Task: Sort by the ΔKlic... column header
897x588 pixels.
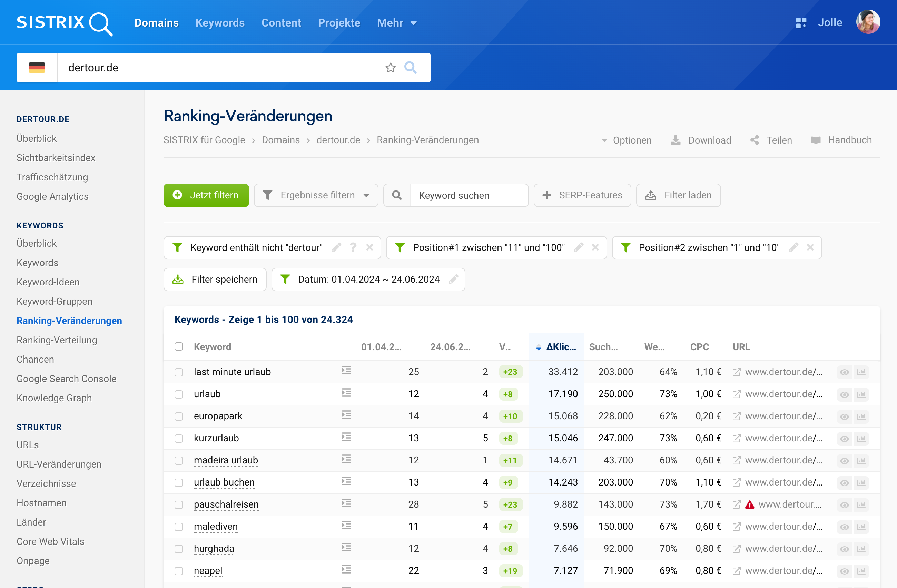Action: [x=556, y=347]
